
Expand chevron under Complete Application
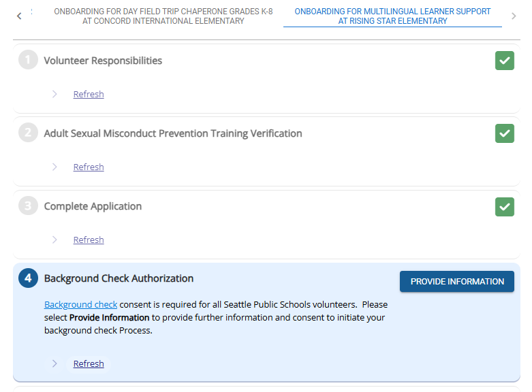click(54, 240)
